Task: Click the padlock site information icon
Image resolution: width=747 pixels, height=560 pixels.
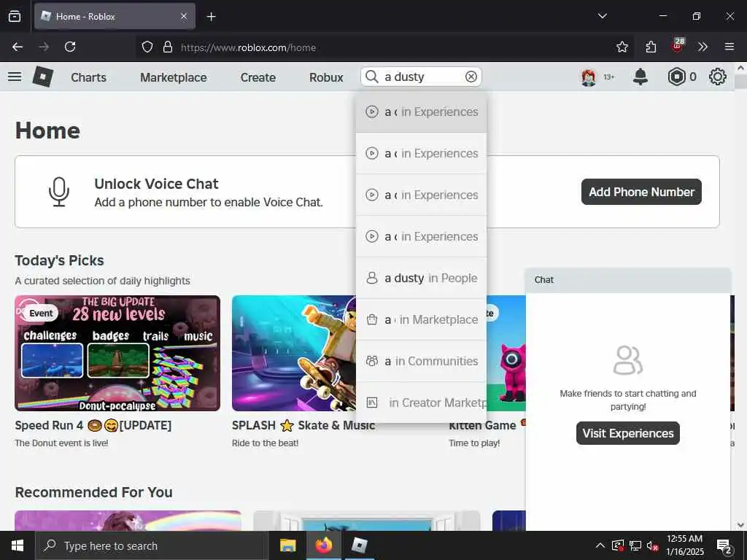Action: 167,47
